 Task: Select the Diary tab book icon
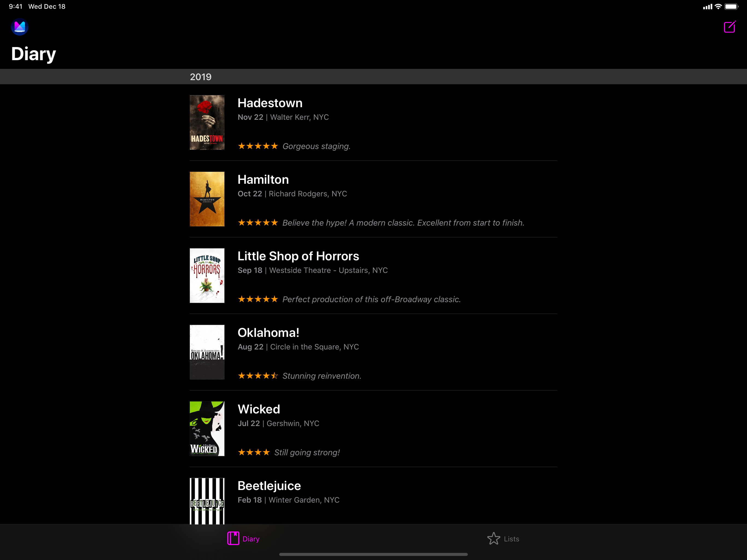coord(233,538)
